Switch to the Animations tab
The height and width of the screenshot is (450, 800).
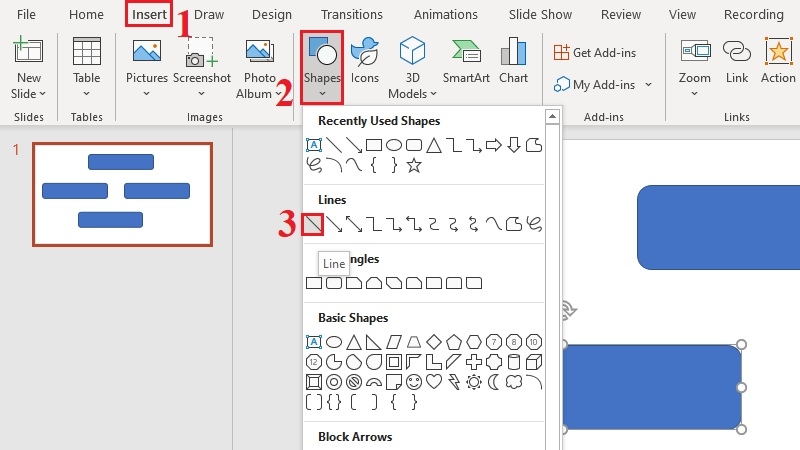pos(445,14)
